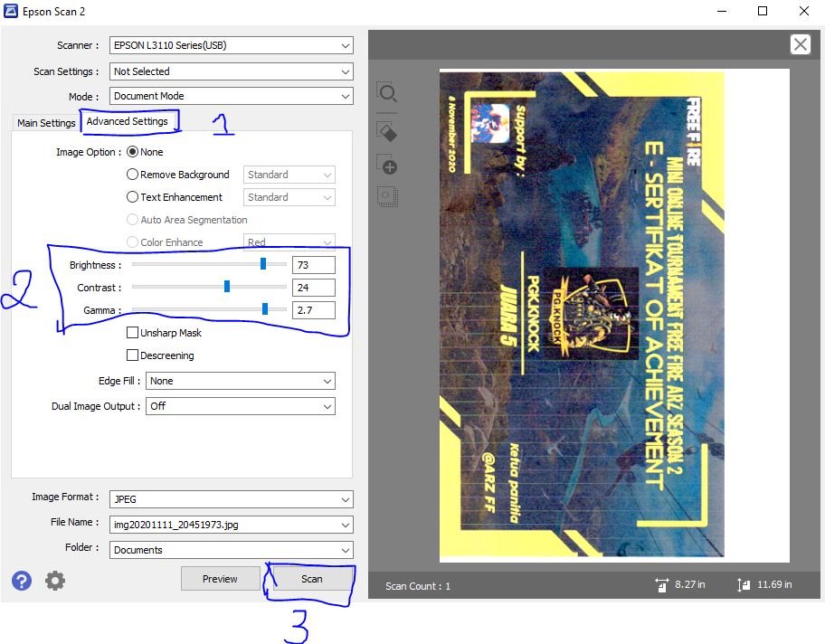Open the Text Enhancement Standard dropdown
Viewport: 825px width, 644px height.
click(x=289, y=197)
